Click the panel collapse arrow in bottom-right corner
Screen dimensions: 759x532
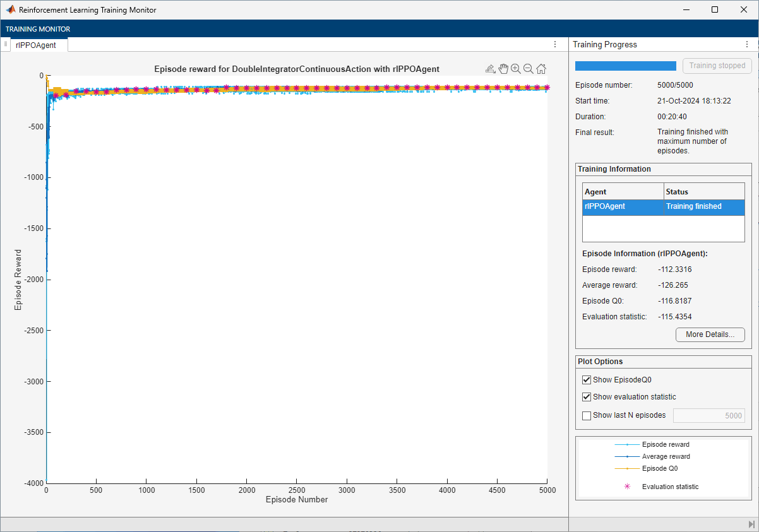(x=751, y=524)
